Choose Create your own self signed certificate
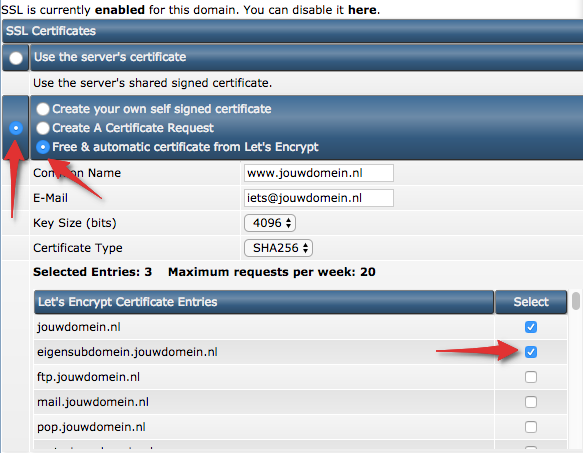 (x=43, y=109)
